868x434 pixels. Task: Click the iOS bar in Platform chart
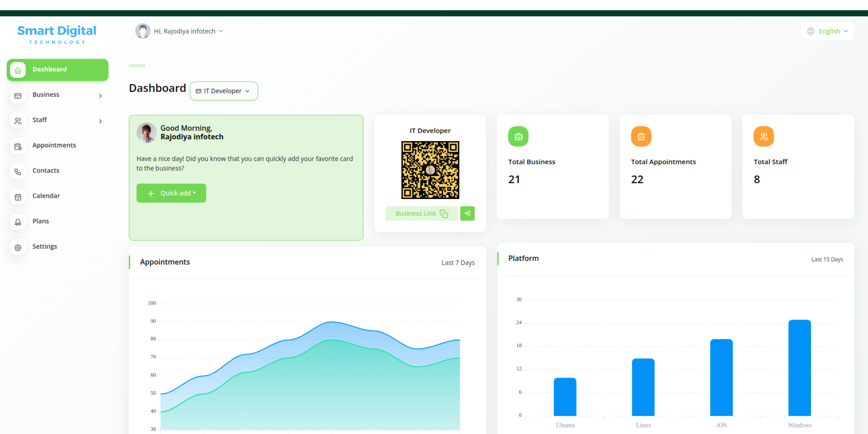tap(721, 377)
